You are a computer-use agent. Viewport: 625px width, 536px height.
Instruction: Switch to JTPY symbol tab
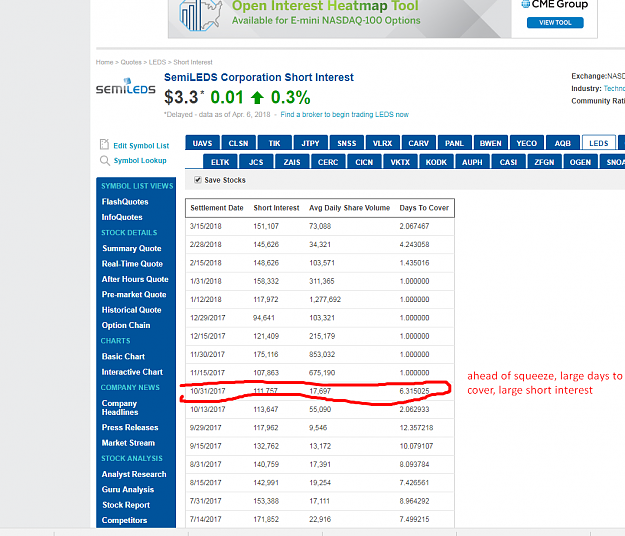(311, 143)
